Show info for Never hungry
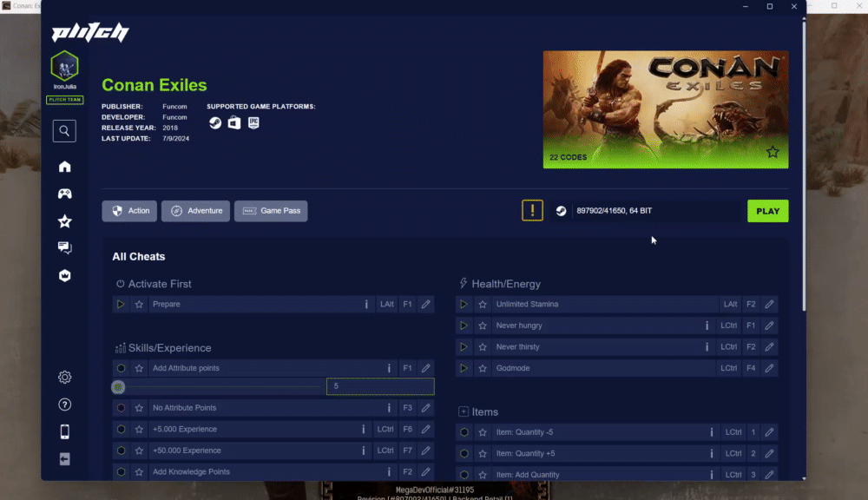The width and height of the screenshot is (868, 500). 707,326
